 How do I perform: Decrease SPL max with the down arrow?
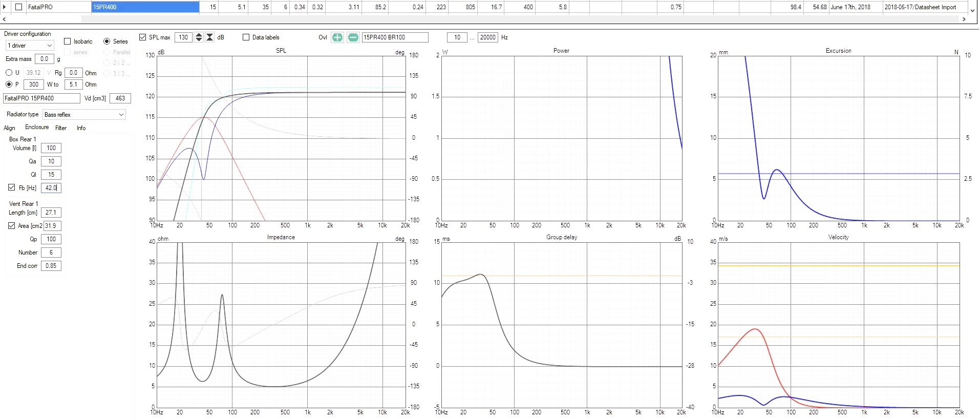pyautogui.click(x=199, y=40)
